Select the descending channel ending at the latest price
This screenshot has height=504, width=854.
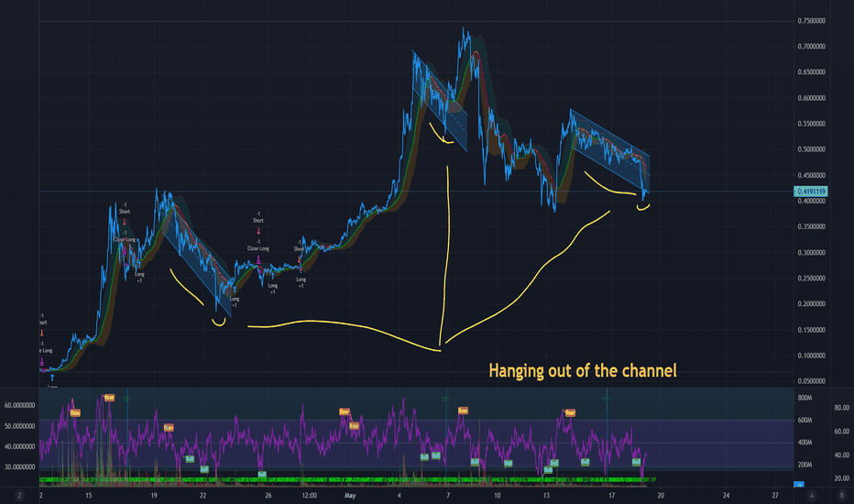pyautogui.click(x=610, y=151)
